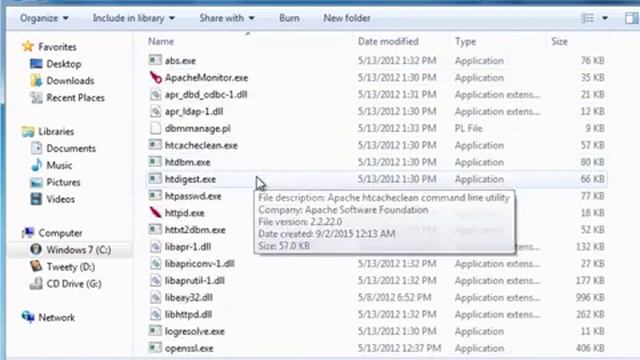The width and height of the screenshot is (640, 360).
Task: Sort by Date modified column
Action: 388,41
